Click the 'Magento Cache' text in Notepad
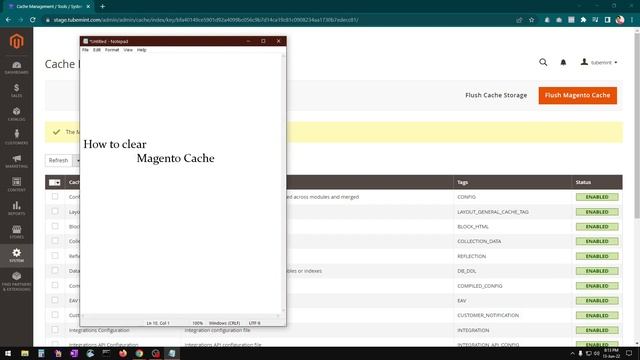Viewport: 640px width, 360px height. pyautogui.click(x=176, y=158)
